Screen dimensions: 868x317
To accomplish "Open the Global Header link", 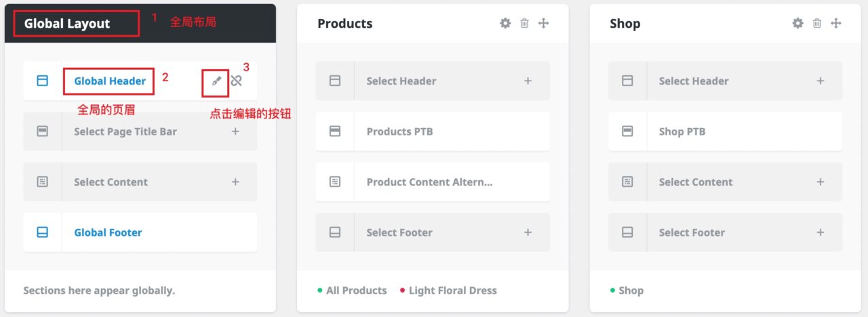I will pyautogui.click(x=110, y=81).
